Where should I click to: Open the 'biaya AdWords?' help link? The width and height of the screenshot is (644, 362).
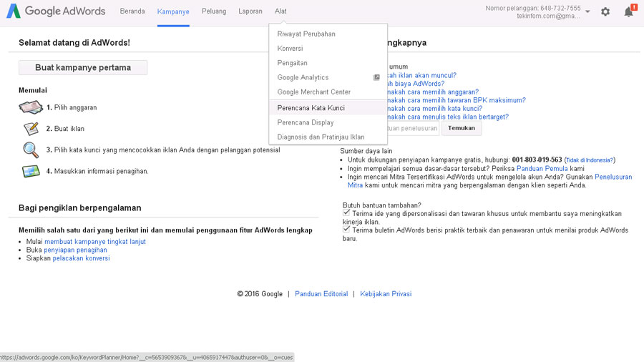pos(416,84)
